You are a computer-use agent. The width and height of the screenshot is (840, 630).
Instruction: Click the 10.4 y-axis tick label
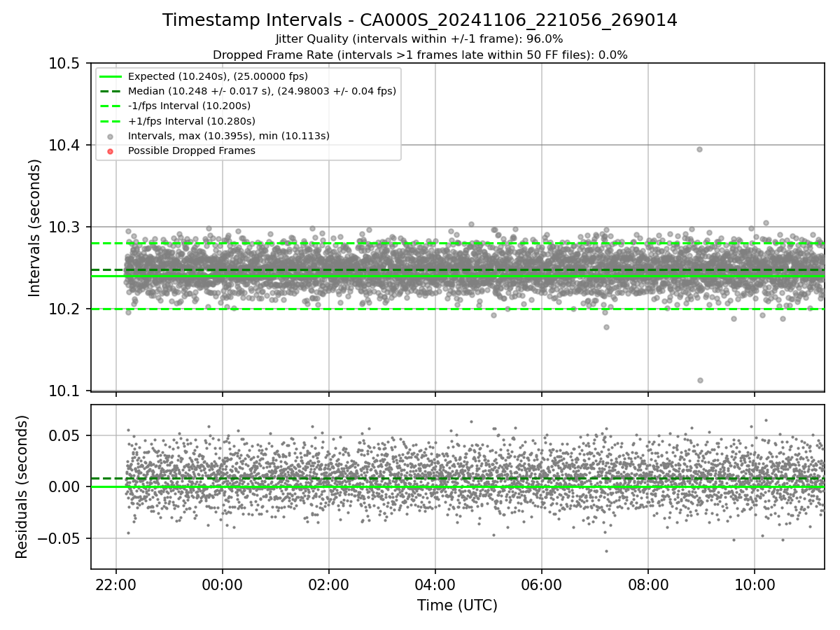point(66,145)
